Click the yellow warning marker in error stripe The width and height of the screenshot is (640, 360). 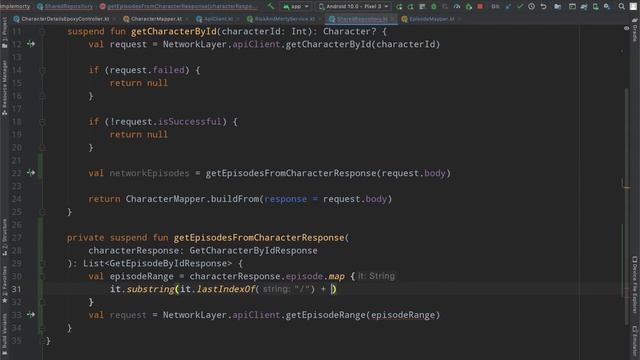(x=627, y=187)
